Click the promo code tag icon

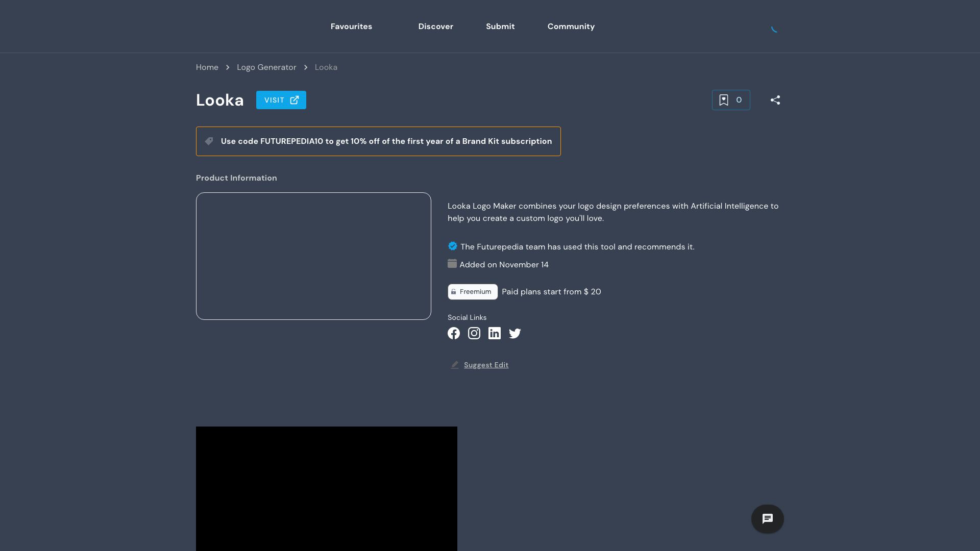(x=209, y=141)
